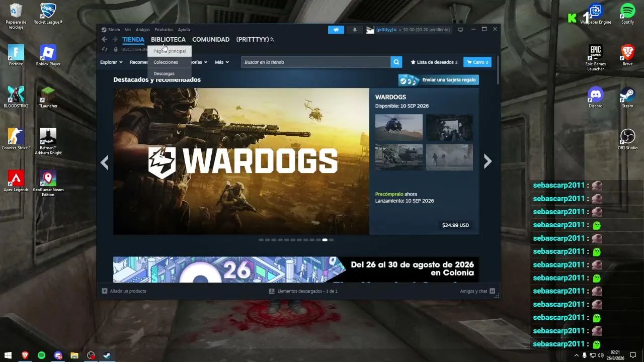Select GeoGuessr Steam Edition desktop icon
Image resolution: width=644 pixels, height=362 pixels.
[48, 184]
